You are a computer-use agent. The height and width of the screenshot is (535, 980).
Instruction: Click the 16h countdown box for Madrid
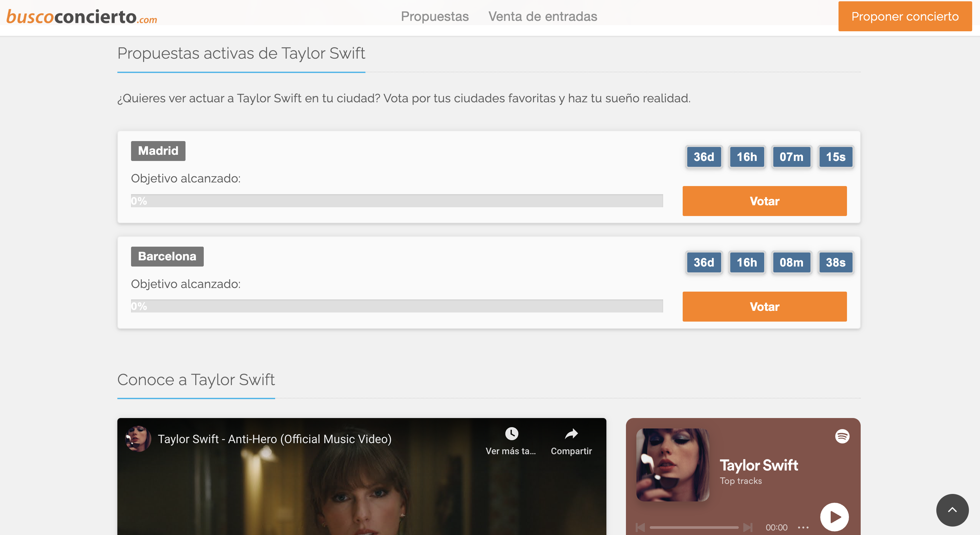pos(747,157)
